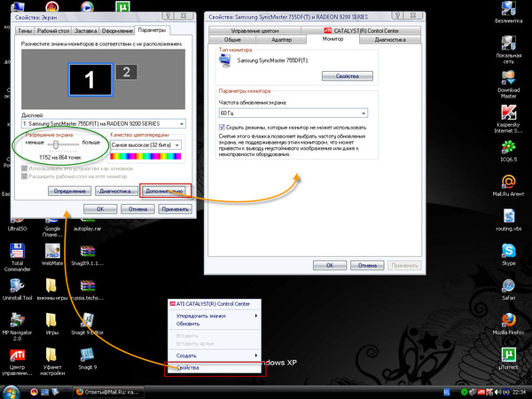Screen dimensions: 532x399
Task: Click the ATI tray icon
Action: pyautogui.click(x=481, y=393)
